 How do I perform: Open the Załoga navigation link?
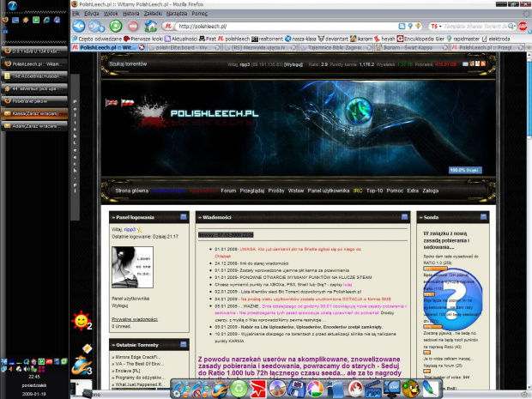pyautogui.click(x=430, y=190)
